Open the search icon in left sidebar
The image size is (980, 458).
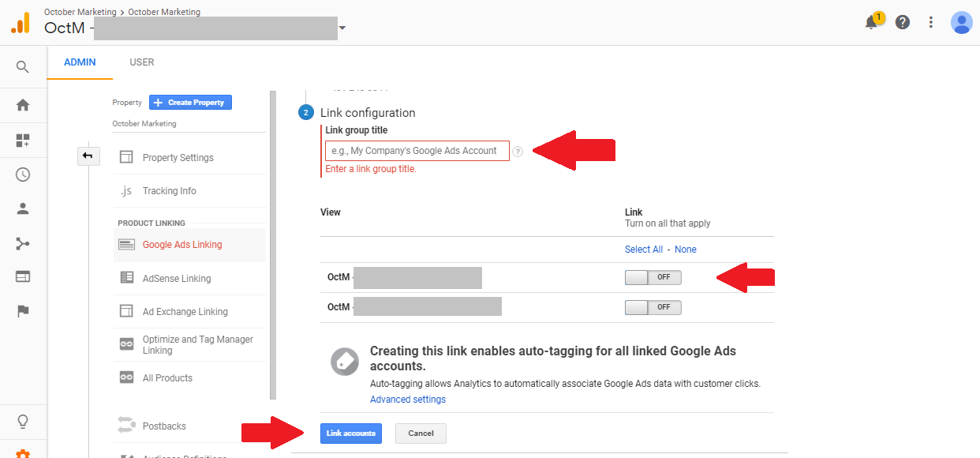coord(23,67)
